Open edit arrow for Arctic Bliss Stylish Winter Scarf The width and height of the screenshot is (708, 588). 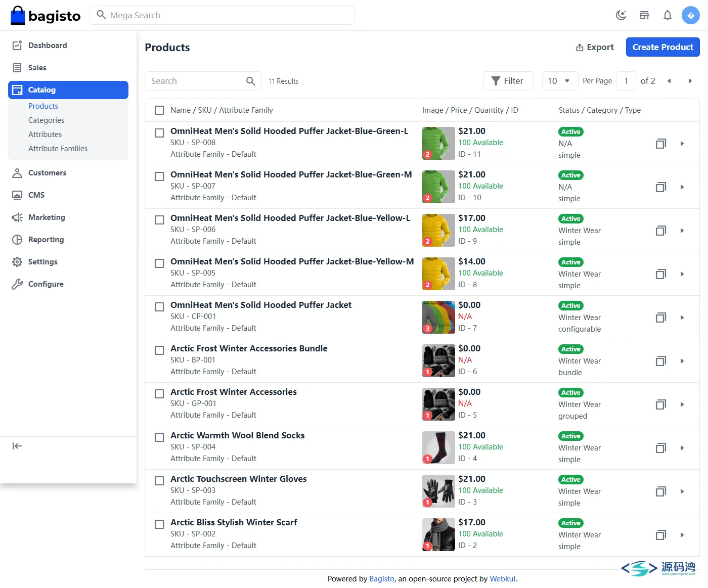click(682, 535)
